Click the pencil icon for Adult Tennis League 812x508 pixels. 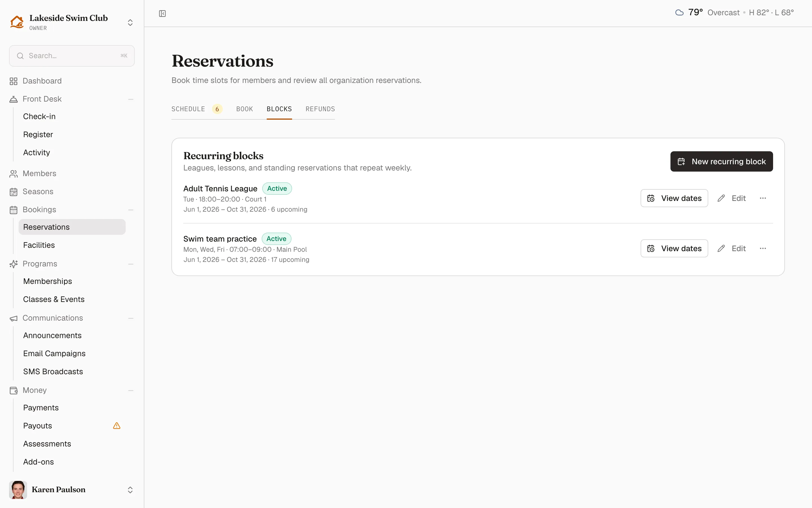point(721,198)
